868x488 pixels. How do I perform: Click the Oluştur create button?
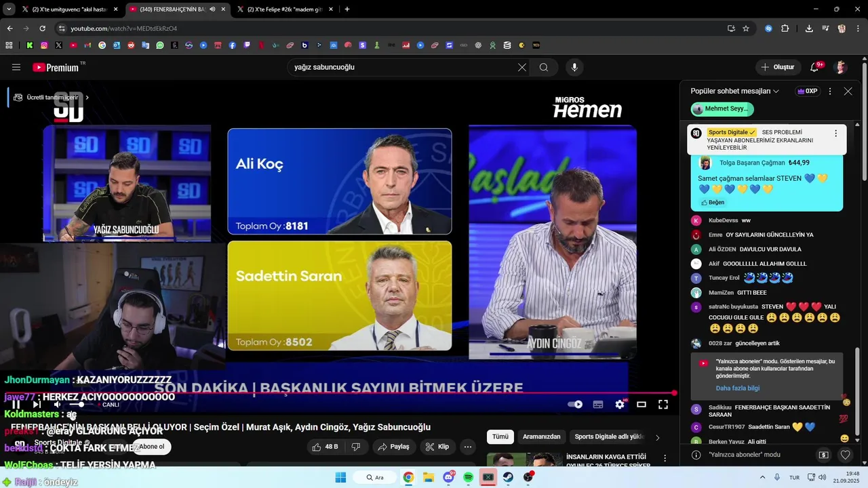(x=778, y=67)
